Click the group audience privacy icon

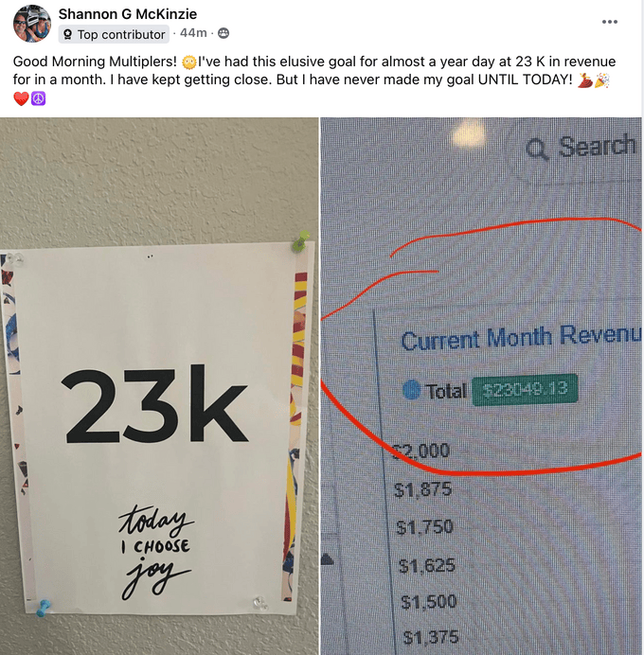tap(224, 33)
